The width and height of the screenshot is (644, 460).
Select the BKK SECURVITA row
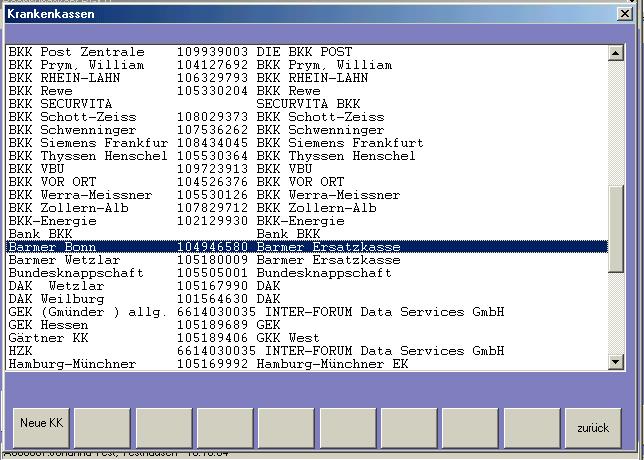coord(307,104)
